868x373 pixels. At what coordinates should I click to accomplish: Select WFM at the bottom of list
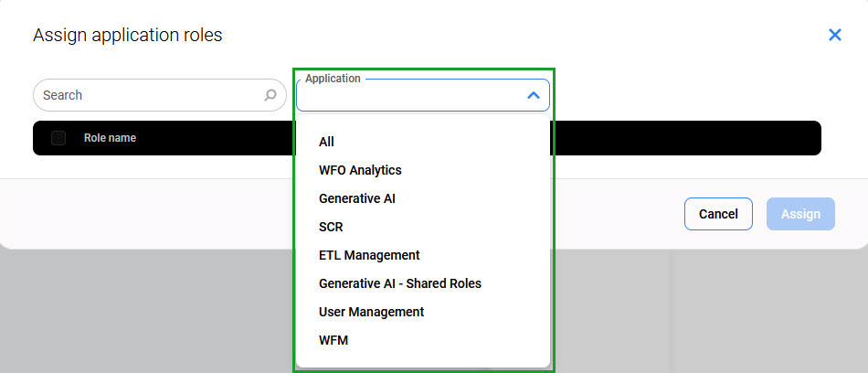pos(333,340)
